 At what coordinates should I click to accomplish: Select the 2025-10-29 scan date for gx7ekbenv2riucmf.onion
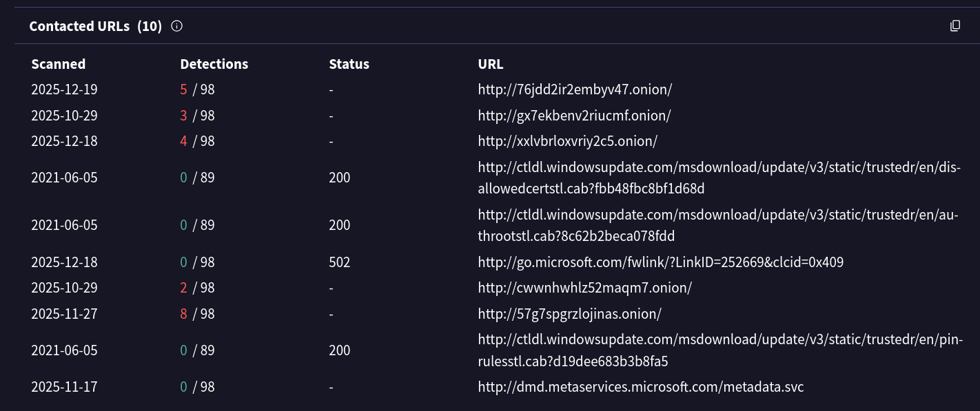(x=64, y=116)
